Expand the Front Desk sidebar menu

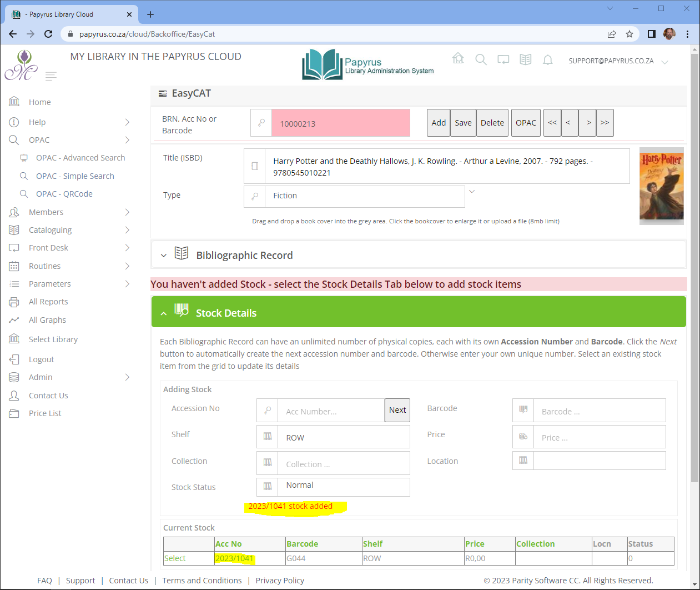(127, 248)
